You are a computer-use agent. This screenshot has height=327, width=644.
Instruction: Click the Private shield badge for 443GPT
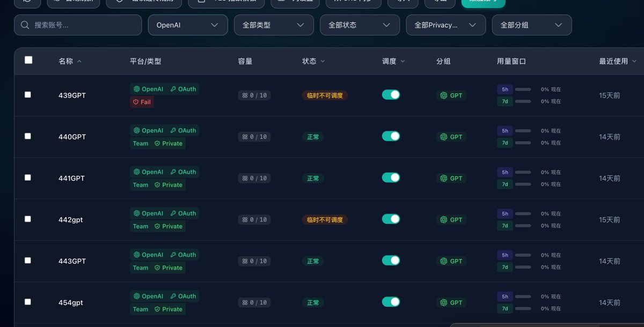point(169,267)
